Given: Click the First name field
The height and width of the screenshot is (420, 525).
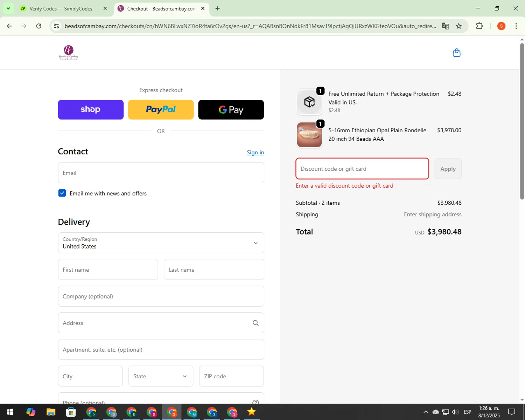Looking at the screenshot, I should [108, 269].
